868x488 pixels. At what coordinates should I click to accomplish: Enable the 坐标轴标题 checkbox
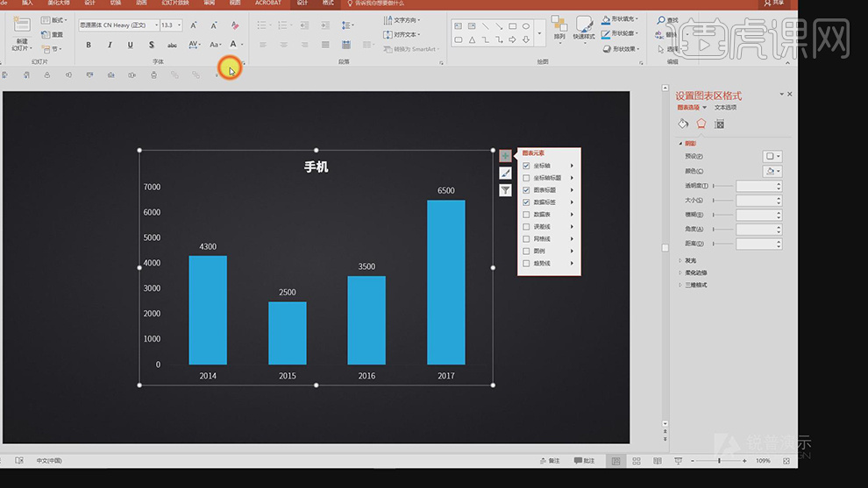click(526, 178)
